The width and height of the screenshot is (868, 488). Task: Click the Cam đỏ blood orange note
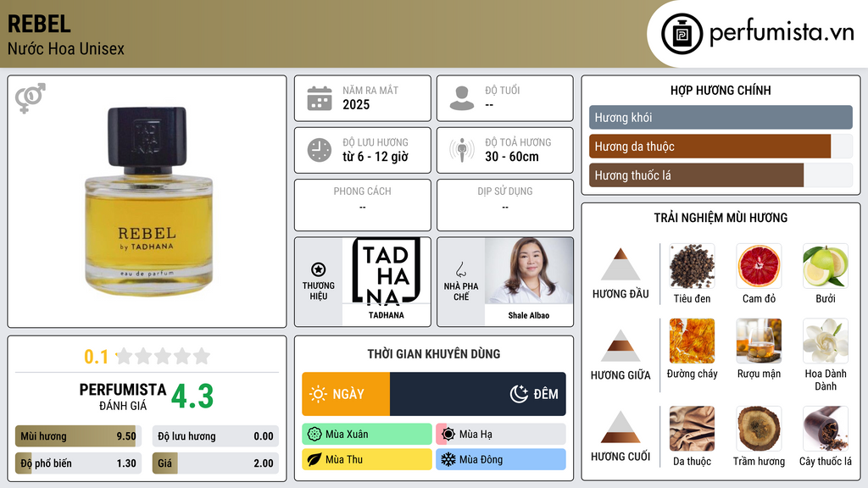click(x=759, y=266)
